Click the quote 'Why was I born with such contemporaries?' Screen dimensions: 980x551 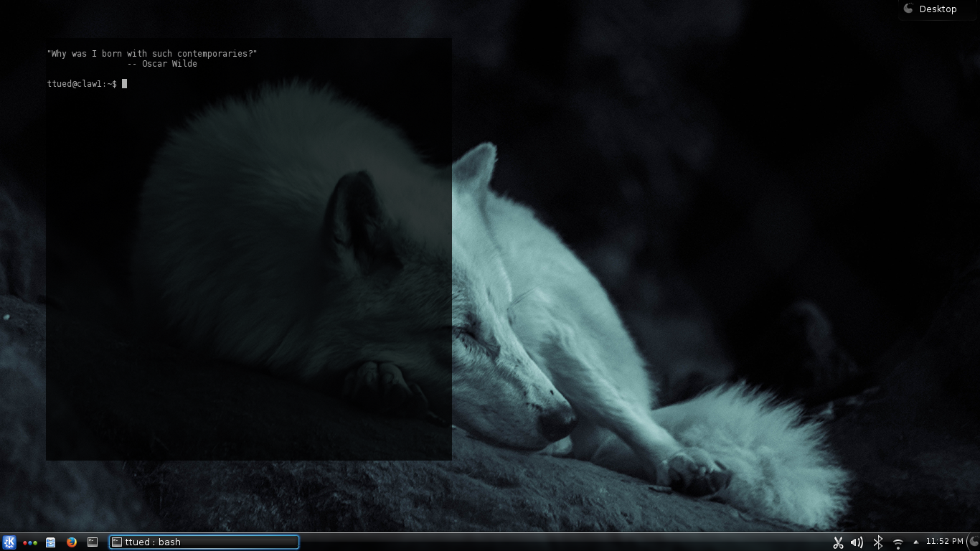click(x=152, y=54)
